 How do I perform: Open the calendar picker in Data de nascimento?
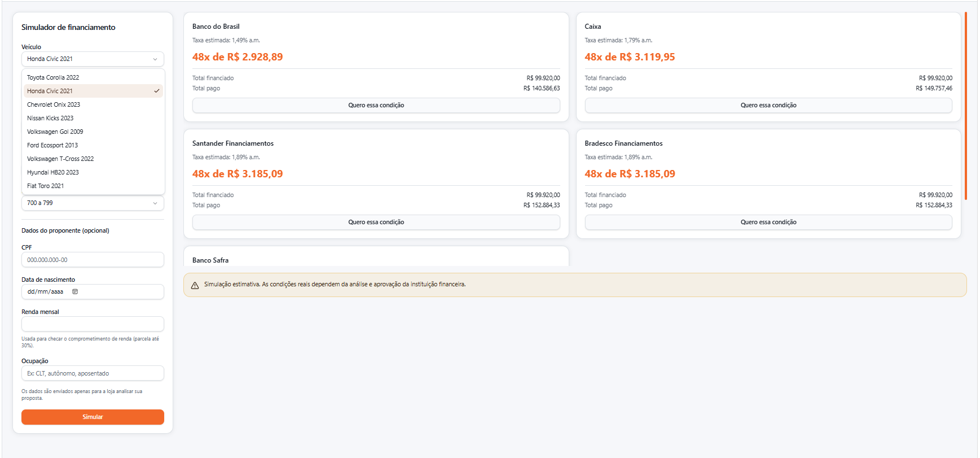[x=75, y=291]
